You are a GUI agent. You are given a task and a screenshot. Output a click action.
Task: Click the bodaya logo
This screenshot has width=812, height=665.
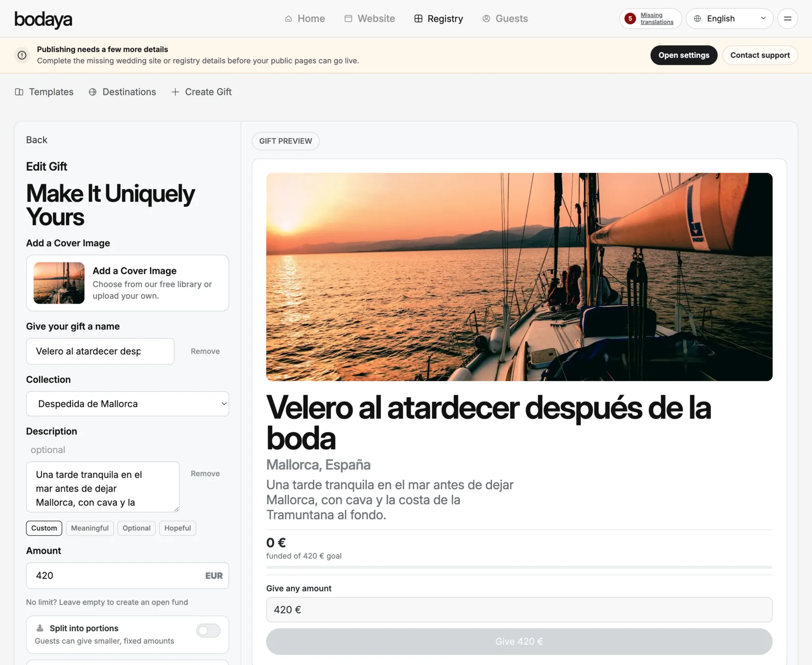[x=43, y=19]
